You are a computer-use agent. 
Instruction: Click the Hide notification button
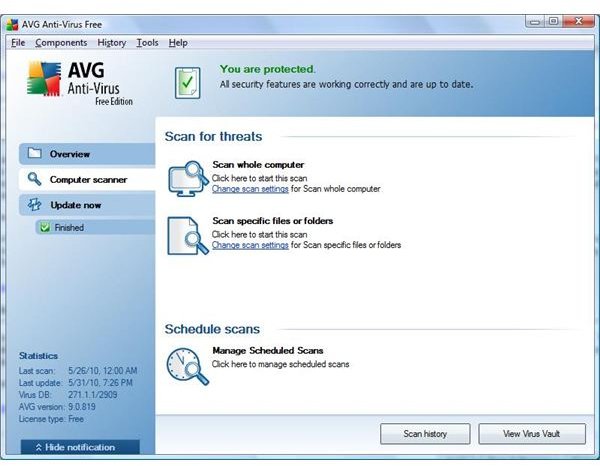point(80,447)
